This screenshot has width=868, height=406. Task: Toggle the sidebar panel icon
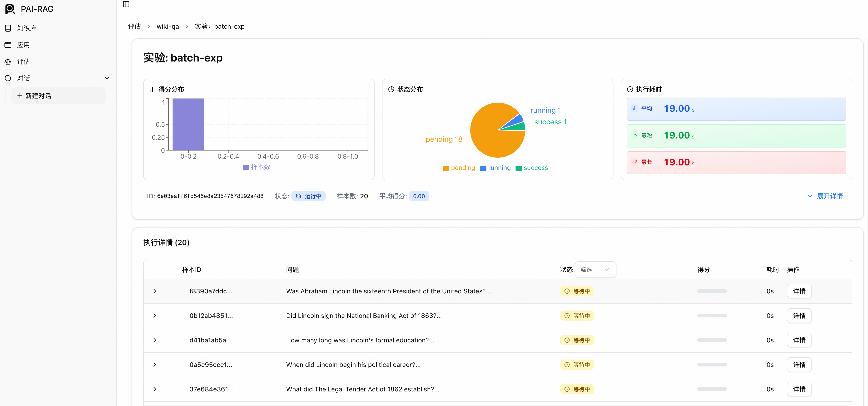pyautogui.click(x=126, y=4)
